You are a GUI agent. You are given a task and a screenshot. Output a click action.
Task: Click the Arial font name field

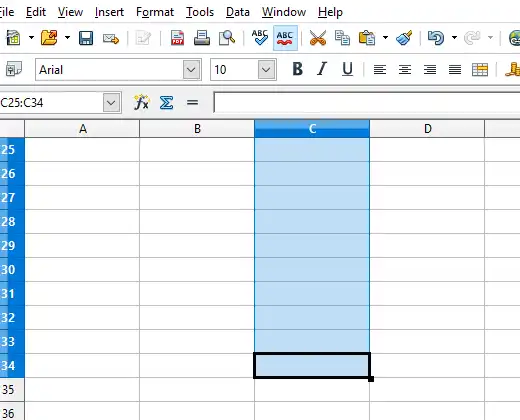[109, 70]
